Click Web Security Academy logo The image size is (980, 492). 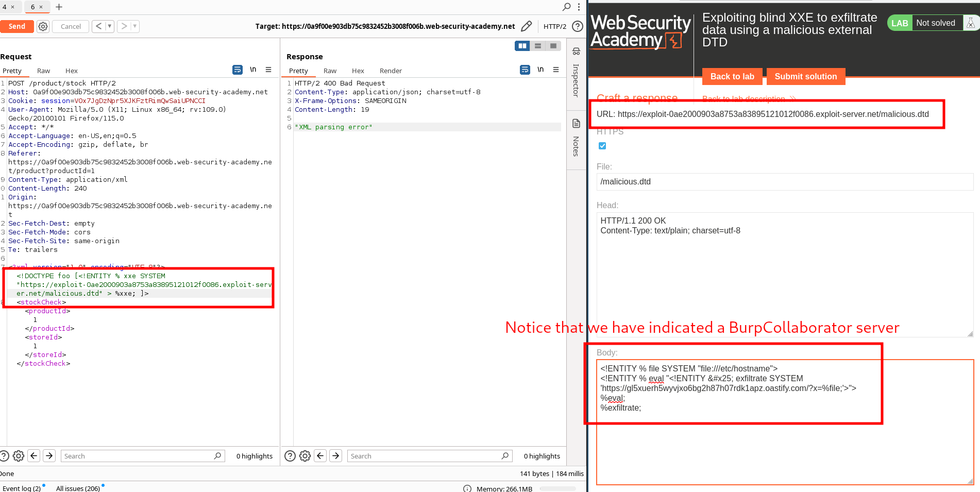(x=640, y=31)
